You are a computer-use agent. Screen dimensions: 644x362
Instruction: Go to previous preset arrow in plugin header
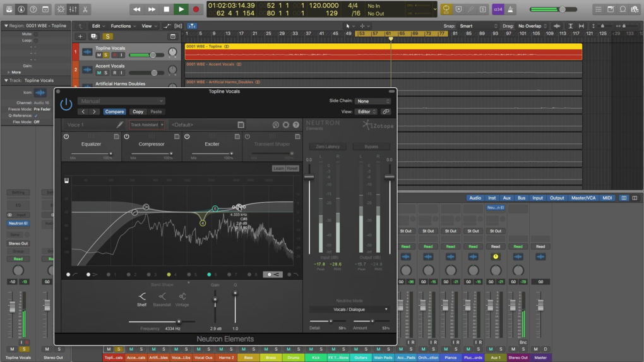(x=83, y=112)
